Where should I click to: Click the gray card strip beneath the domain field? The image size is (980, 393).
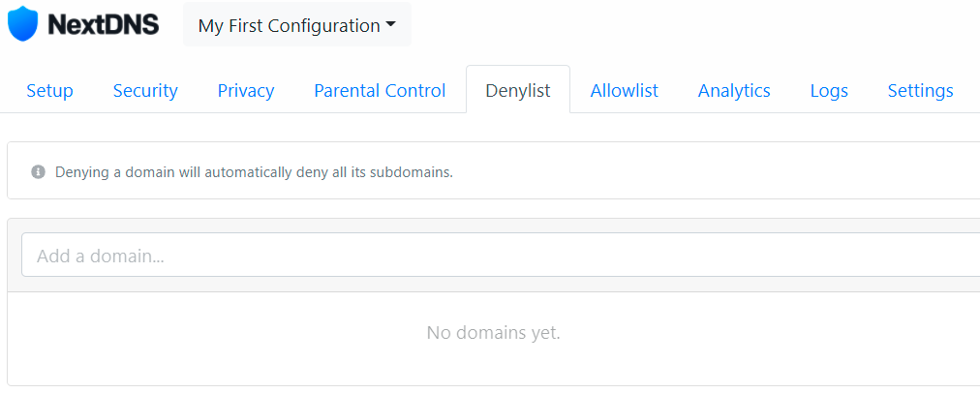[484, 285]
